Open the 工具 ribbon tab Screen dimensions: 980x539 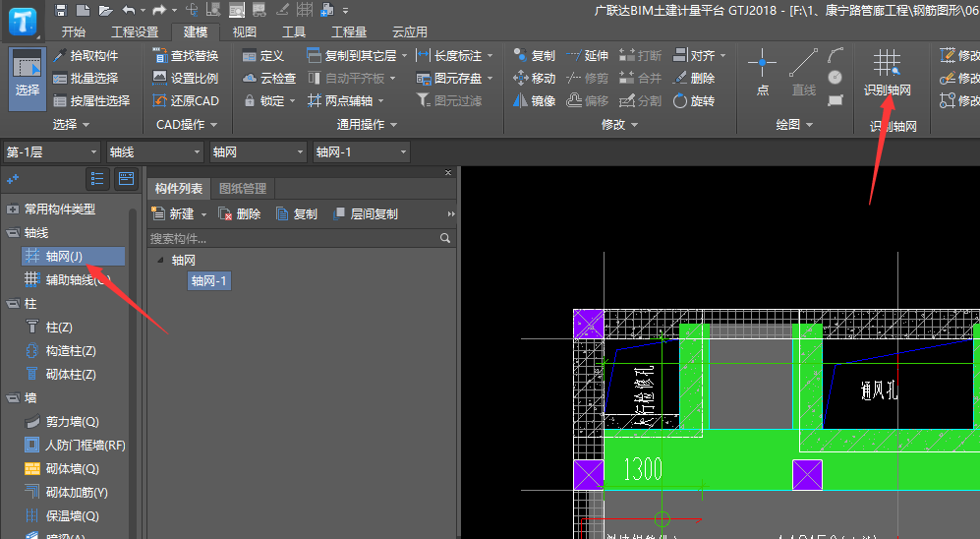point(294,31)
